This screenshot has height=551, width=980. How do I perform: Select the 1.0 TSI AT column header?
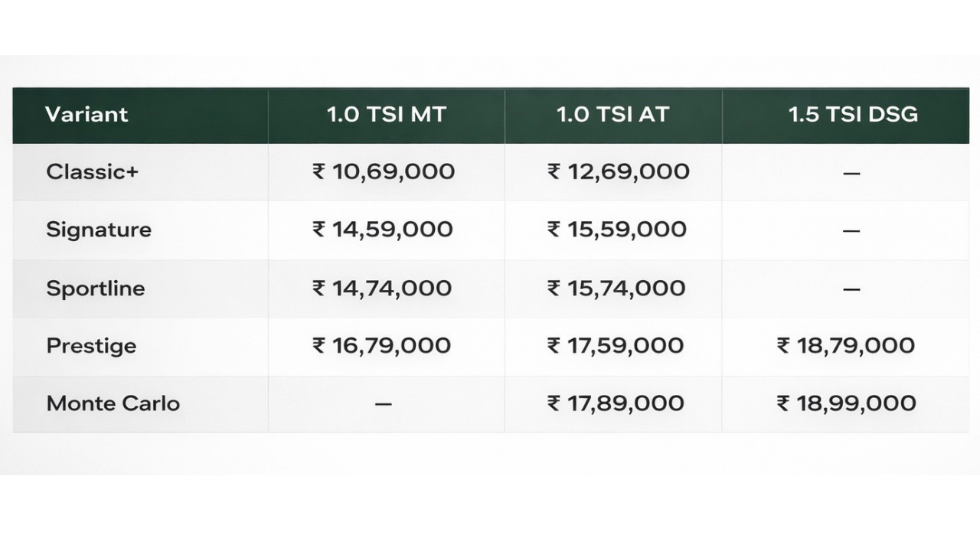point(612,115)
